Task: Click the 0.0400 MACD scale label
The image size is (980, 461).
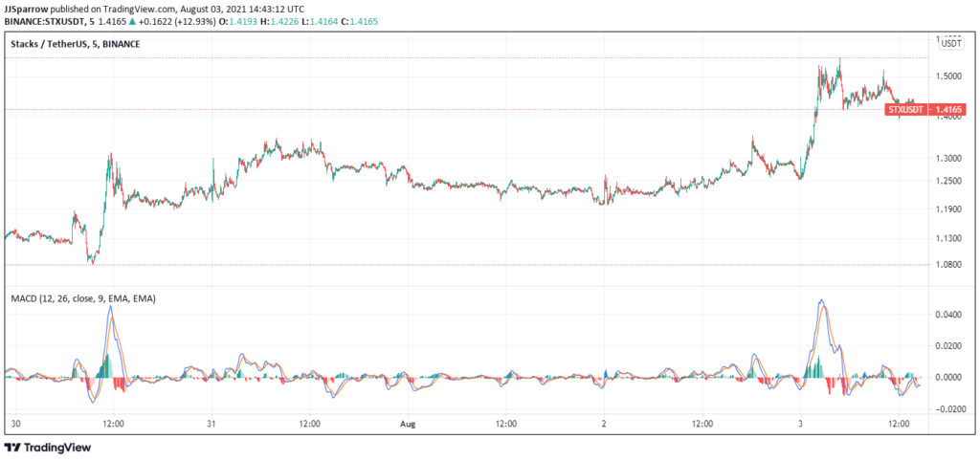Action: coord(950,315)
